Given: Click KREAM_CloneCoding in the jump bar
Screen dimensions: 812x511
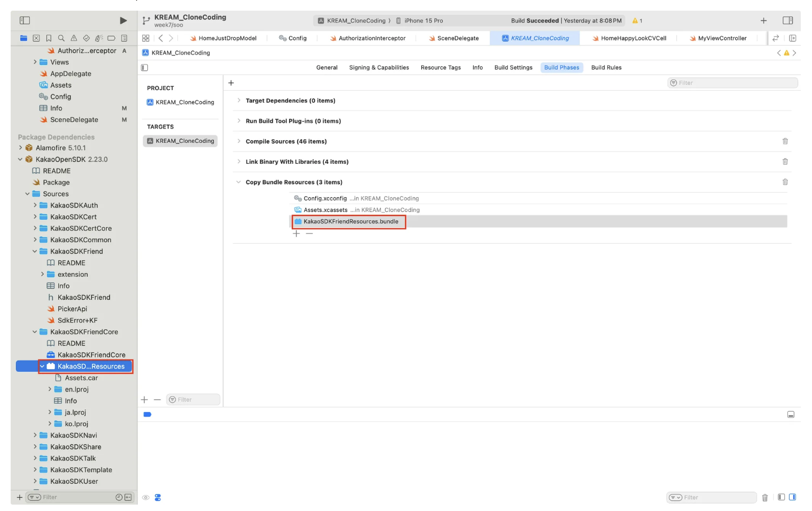Looking at the screenshot, I should coord(176,53).
